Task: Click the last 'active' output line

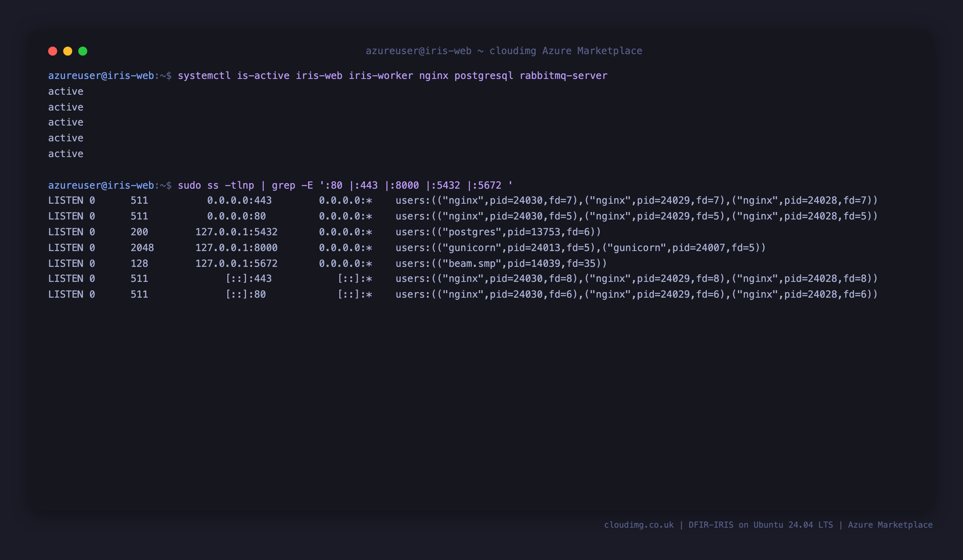Action: point(66,153)
